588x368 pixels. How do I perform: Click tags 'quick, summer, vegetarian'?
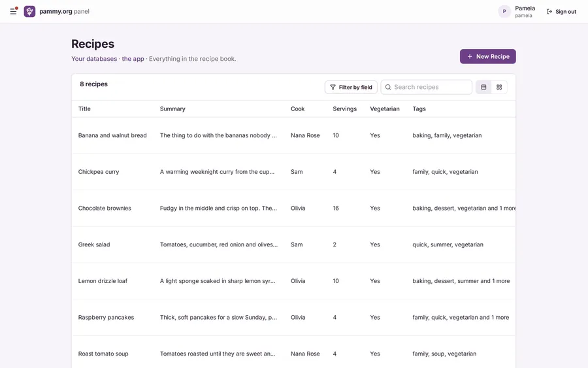[x=448, y=244]
